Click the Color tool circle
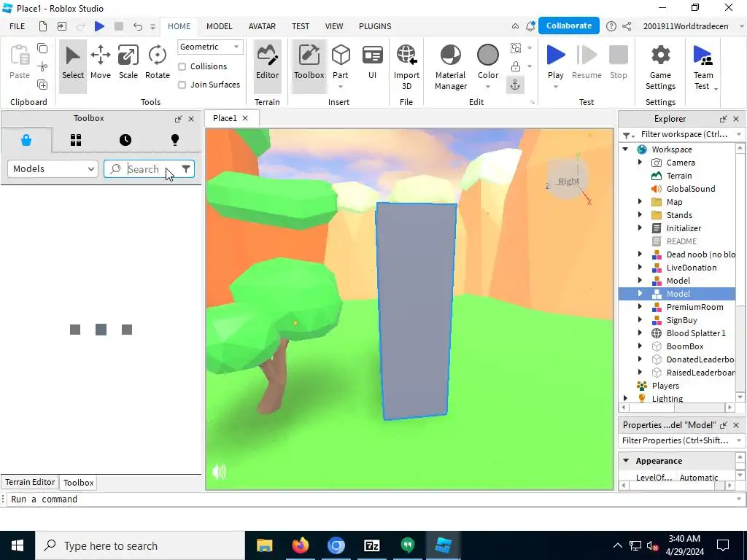 point(488,55)
